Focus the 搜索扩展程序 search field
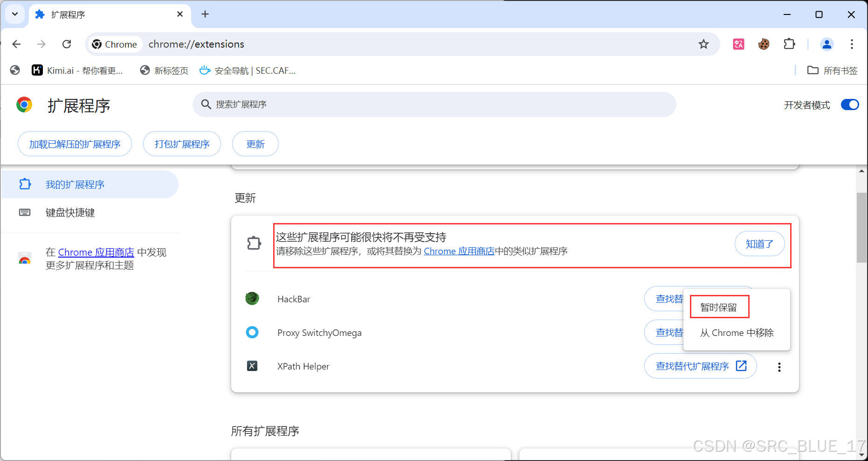 (x=434, y=105)
